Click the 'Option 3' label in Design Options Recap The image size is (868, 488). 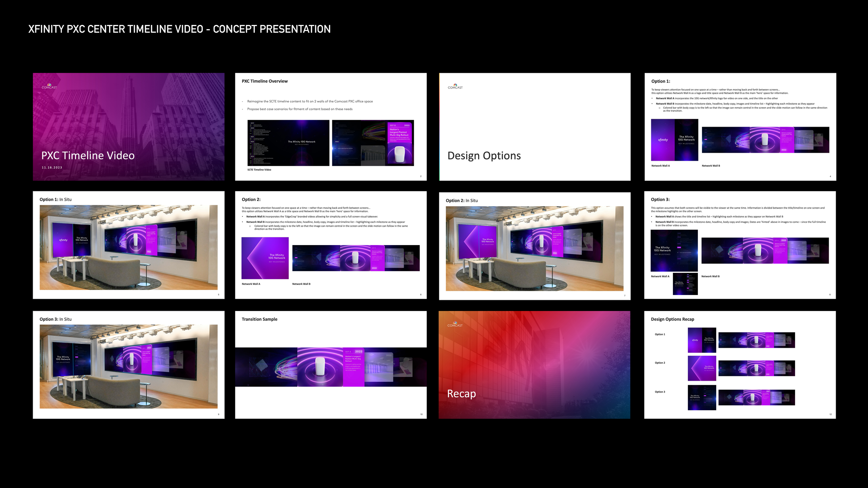660,392
